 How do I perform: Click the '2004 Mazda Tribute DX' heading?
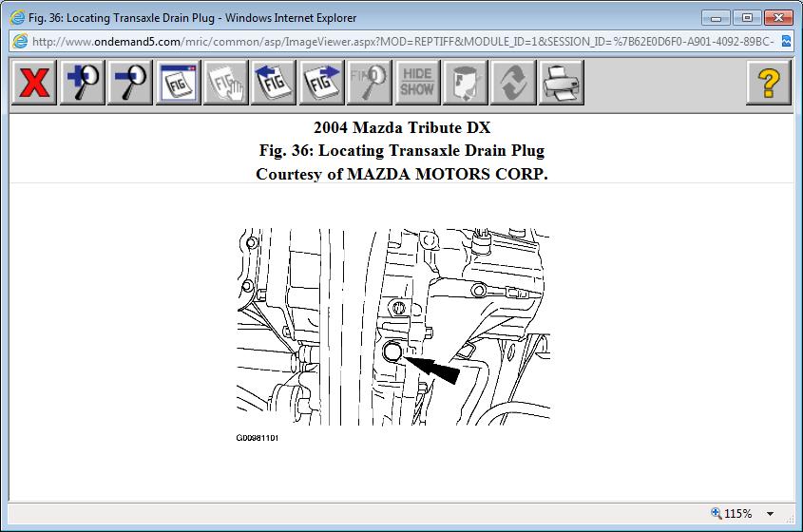[402, 127]
